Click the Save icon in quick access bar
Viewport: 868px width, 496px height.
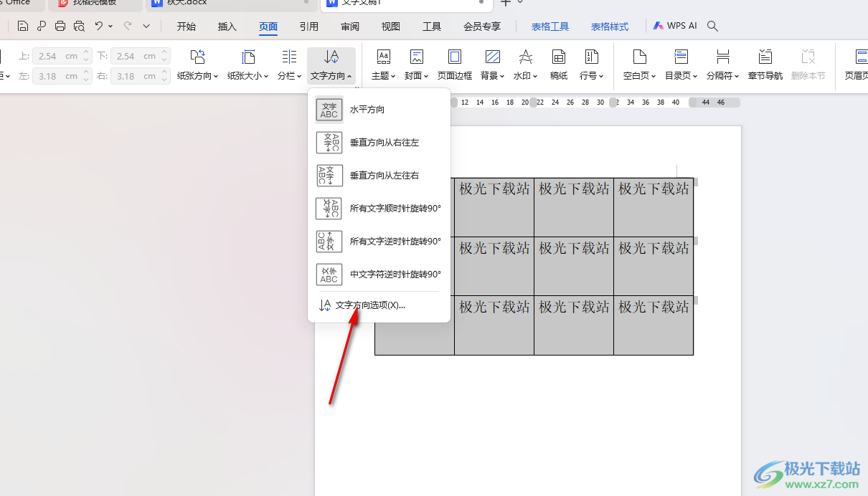[x=23, y=27]
